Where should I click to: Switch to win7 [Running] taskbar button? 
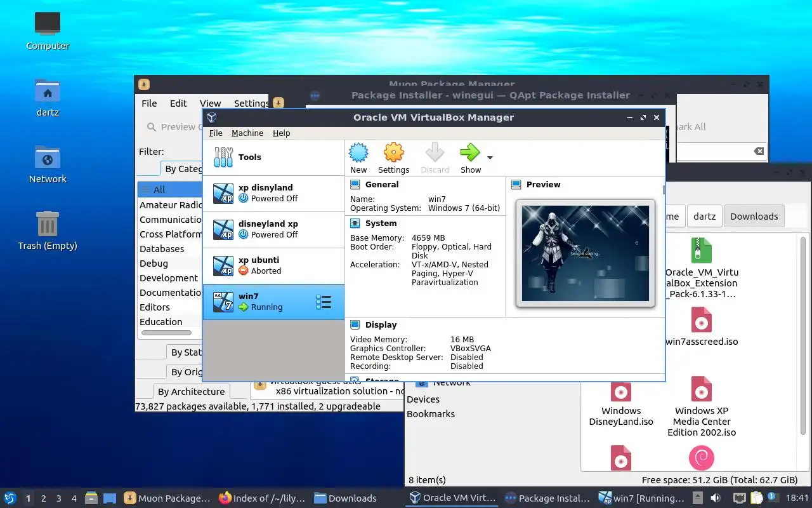[x=641, y=498]
